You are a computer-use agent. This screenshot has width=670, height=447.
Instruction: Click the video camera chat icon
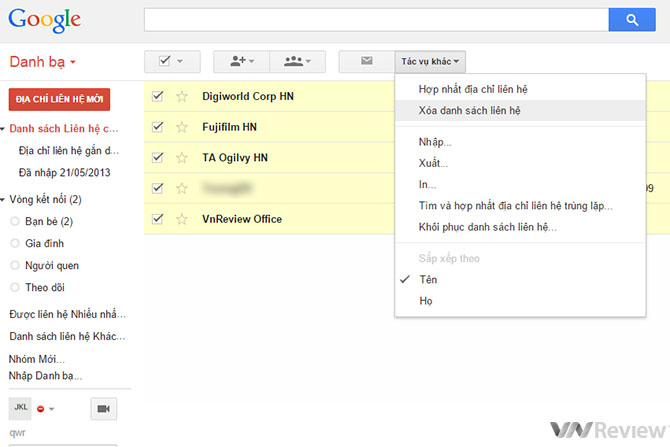[x=104, y=407]
